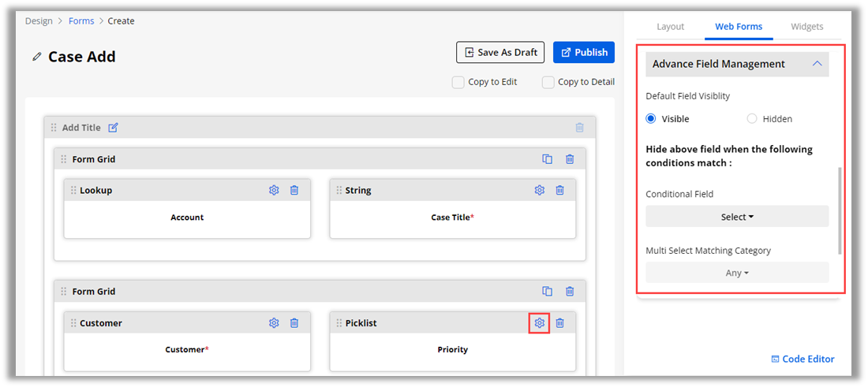Delete the second Form Grid
The width and height of the screenshot is (868, 387).
570,292
